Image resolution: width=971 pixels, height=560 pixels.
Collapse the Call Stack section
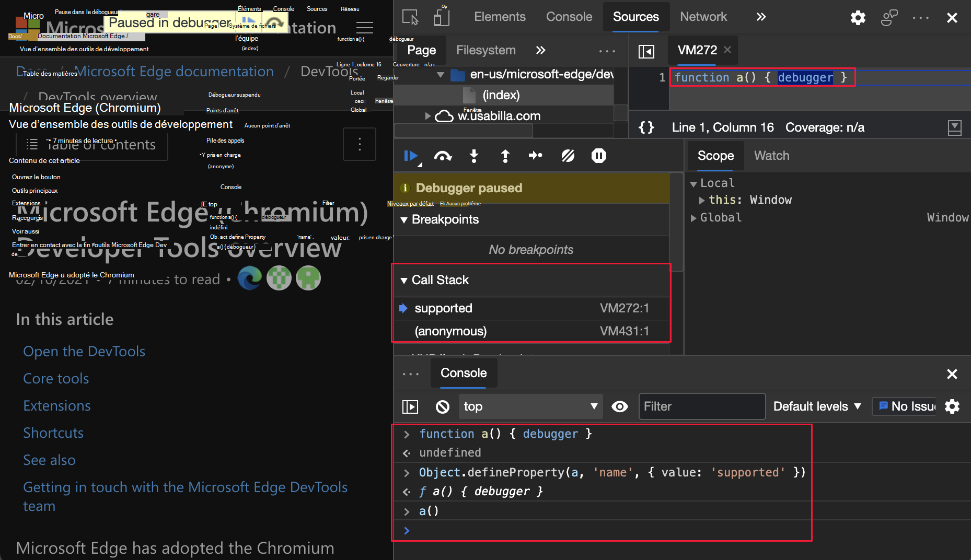point(404,281)
